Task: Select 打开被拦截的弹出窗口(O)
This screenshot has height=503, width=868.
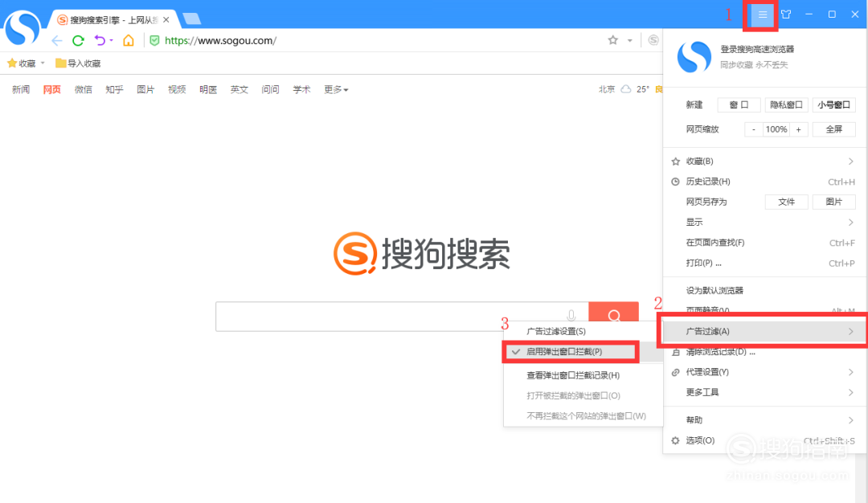Action: pyautogui.click(x=583, y=395)
